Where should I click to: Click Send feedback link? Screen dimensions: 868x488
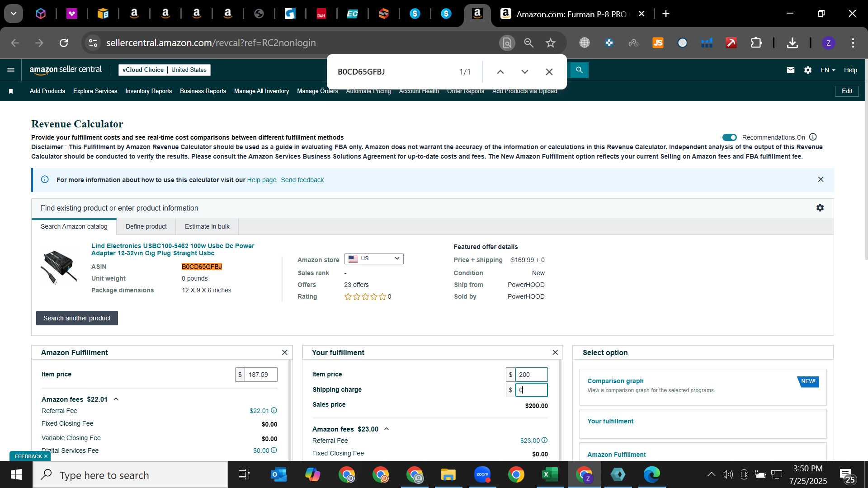pos(302,180)
